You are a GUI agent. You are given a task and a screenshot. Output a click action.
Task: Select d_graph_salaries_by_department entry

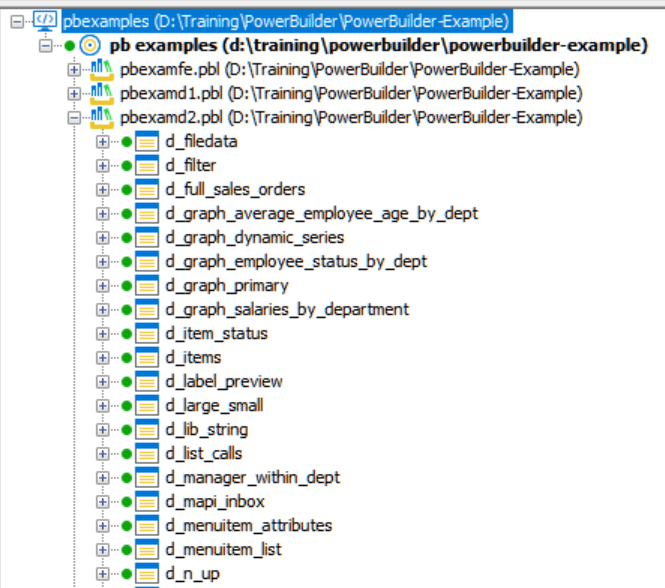pyautogui.click(x=288, y=310)
